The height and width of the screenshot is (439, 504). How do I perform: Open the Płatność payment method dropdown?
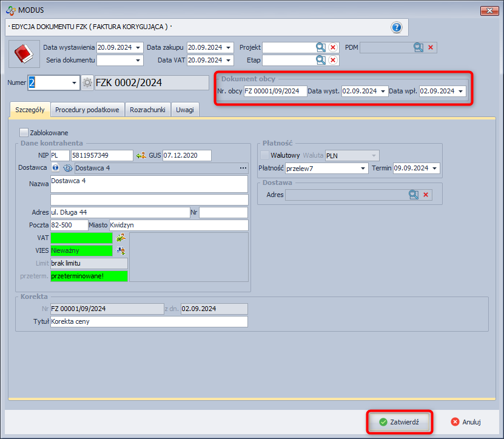click(x=363, y=168)
